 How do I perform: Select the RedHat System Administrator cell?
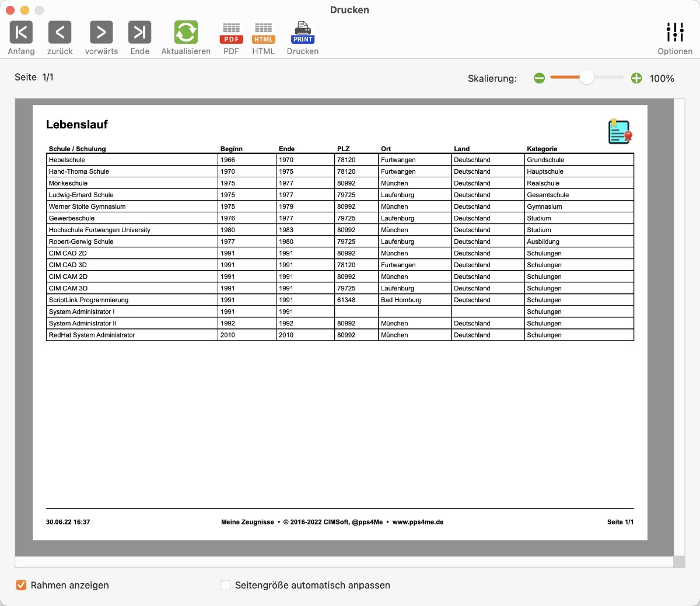click(x=132, y=335)
